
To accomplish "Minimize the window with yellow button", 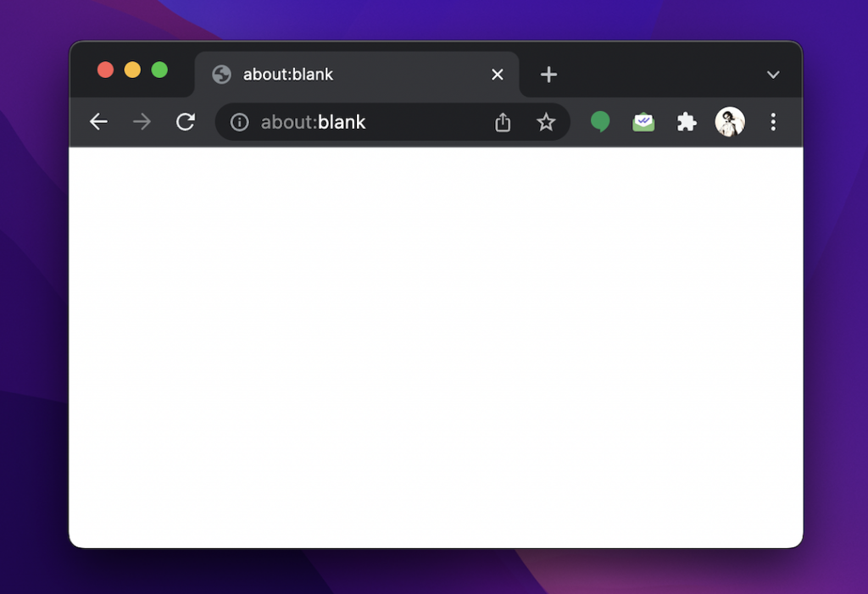I will coord(132,69).
